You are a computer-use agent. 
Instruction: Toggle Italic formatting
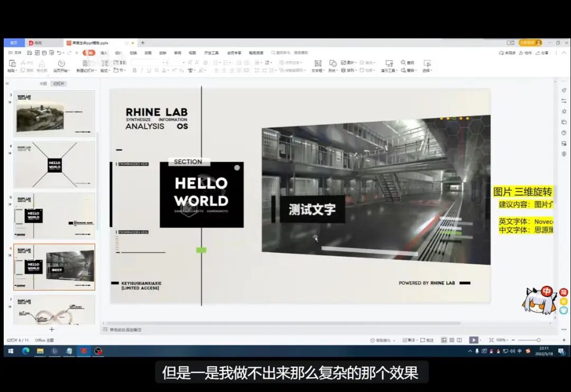(142, 70)
